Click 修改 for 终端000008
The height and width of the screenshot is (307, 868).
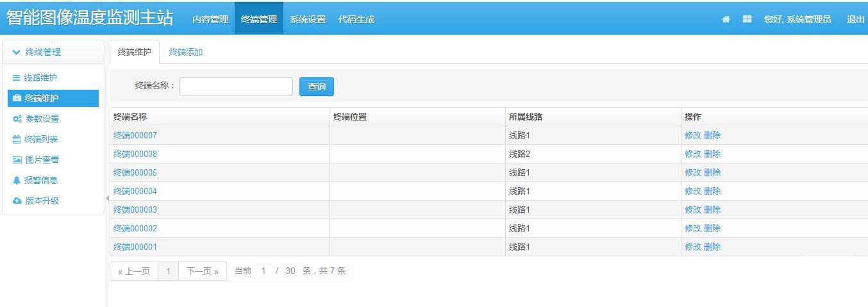tap(692, 154)
